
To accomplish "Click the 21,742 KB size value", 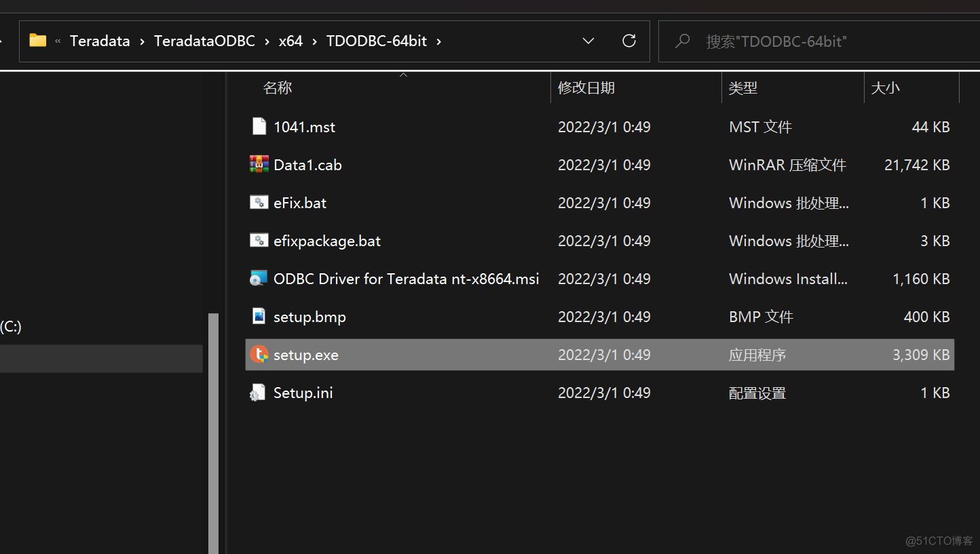I will [917, 165].
